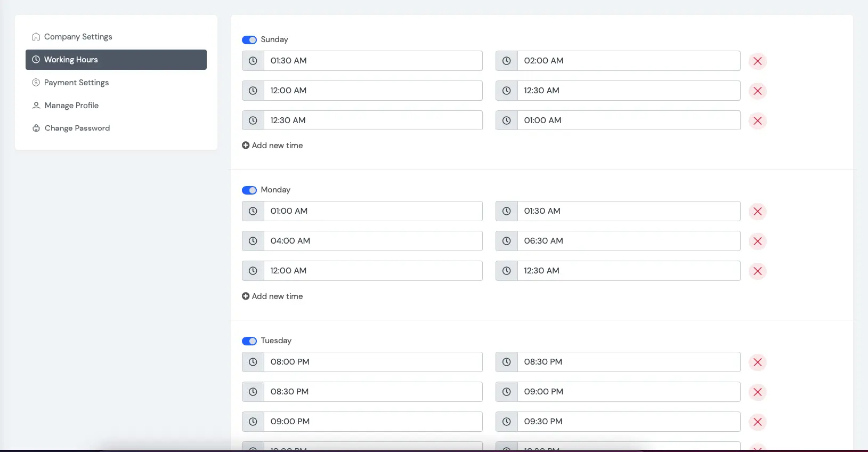Add new time under Monday
Screen dimensions: 868x452
pos(272,296)
